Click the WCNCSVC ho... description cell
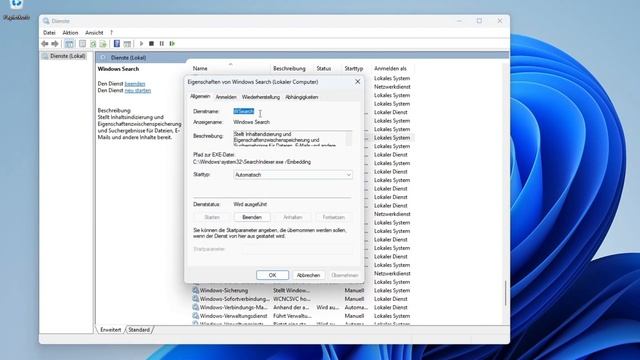 292,299
